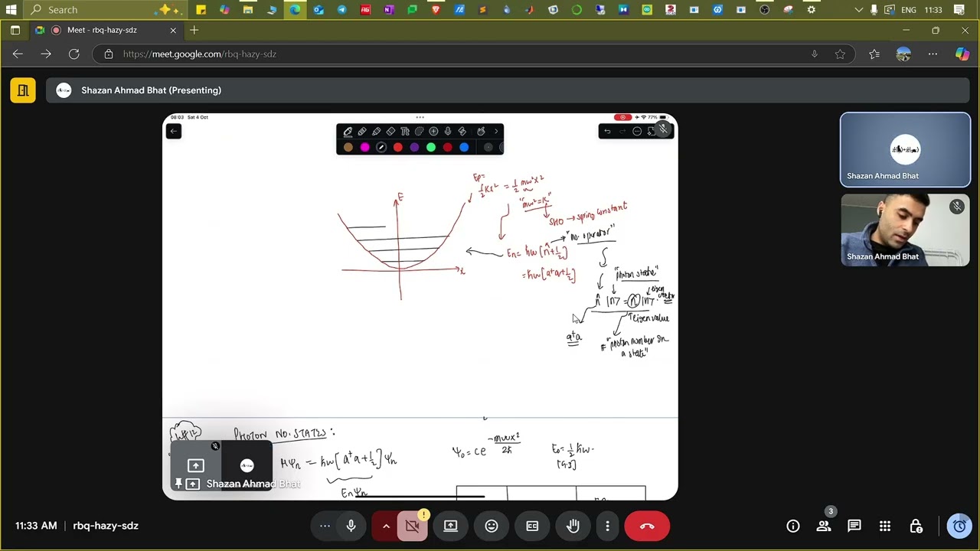
Task: Show the People panel
Action: pos(824,526)
